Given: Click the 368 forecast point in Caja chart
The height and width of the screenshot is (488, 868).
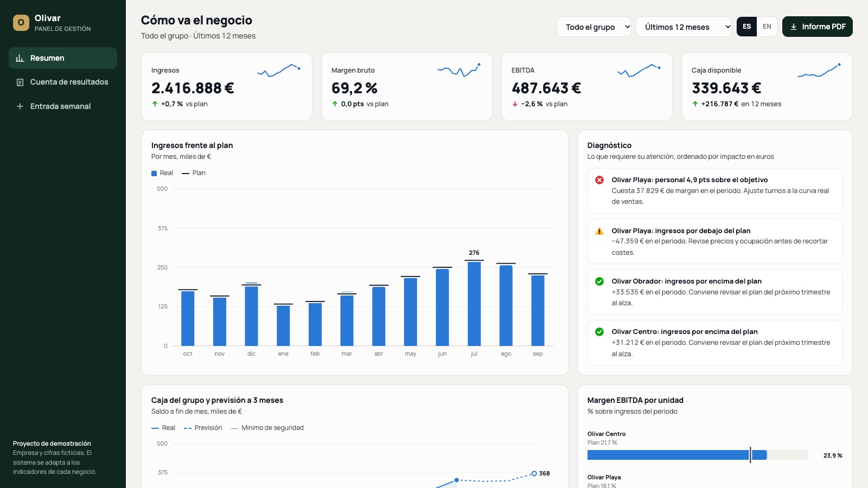Looking at the screenshot, I should pyautogui.click(x=534, y=473).
